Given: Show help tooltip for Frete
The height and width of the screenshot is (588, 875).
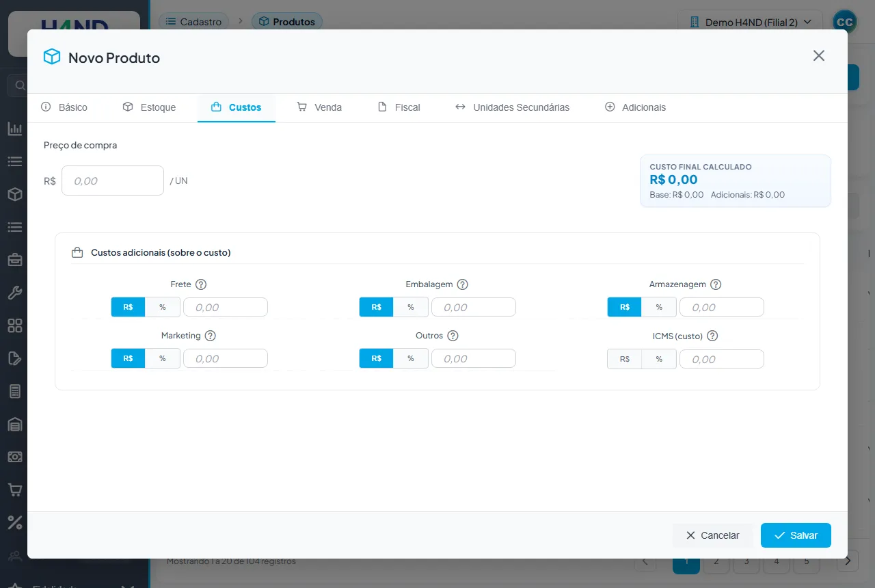Looking at the screenshot, I should tap(201, 284).
